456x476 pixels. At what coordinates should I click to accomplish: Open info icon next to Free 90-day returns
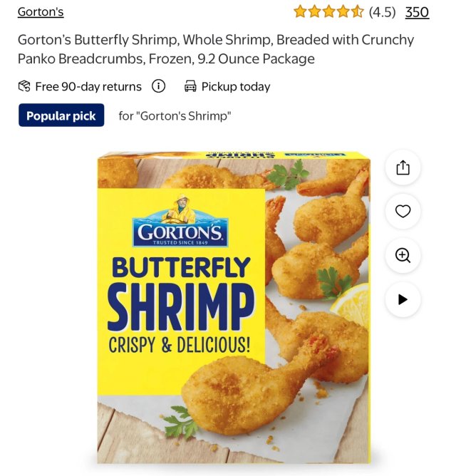[x=158, y=86]
